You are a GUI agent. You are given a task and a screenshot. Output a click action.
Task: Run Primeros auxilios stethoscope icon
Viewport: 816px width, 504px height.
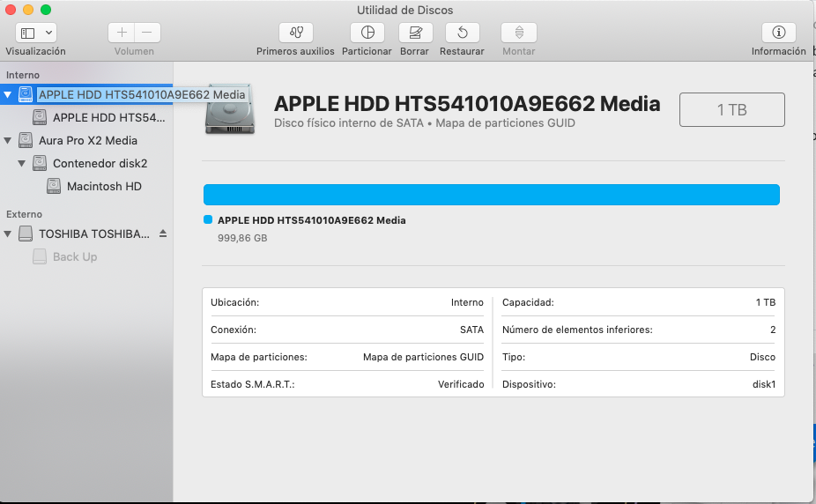296,33
